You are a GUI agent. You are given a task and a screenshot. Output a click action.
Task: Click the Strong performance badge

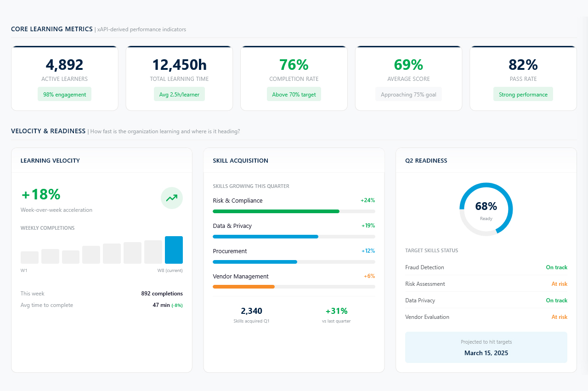(x=523, y=95)
